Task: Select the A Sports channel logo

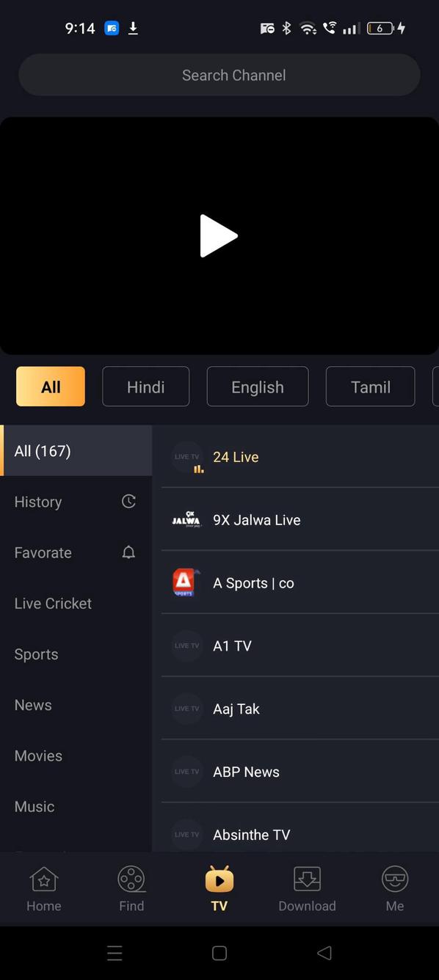Action: [x=186, y=582]
